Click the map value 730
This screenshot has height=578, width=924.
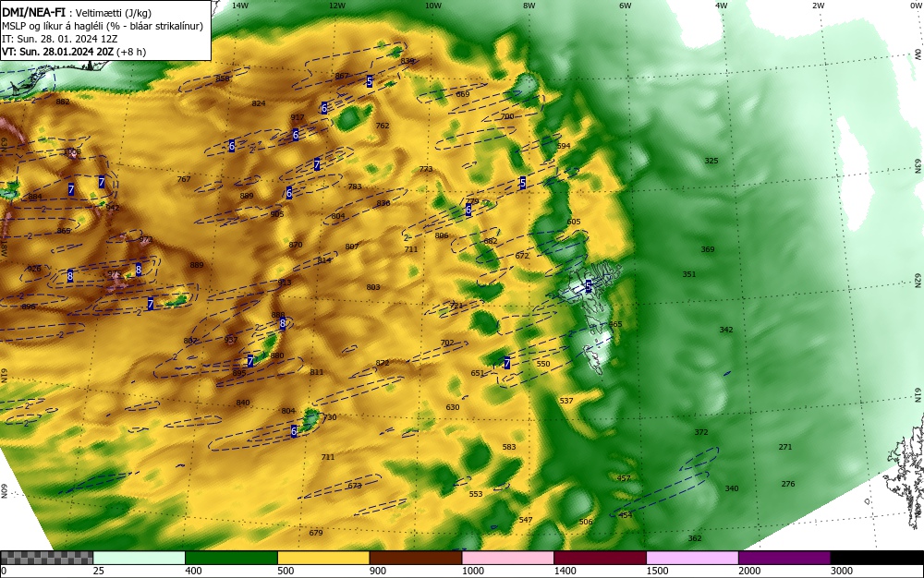tap(330, 417)
